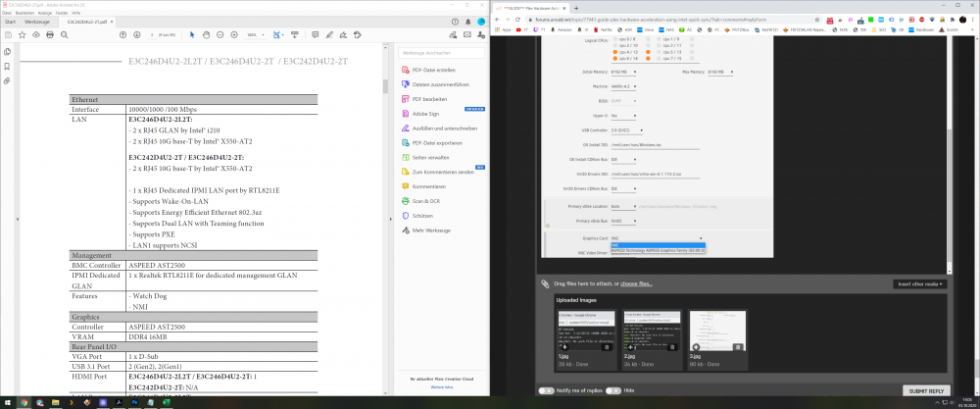Switch to the Start tab in Acrobat
The width and height of the screenshot is (980, 409).
10,22
